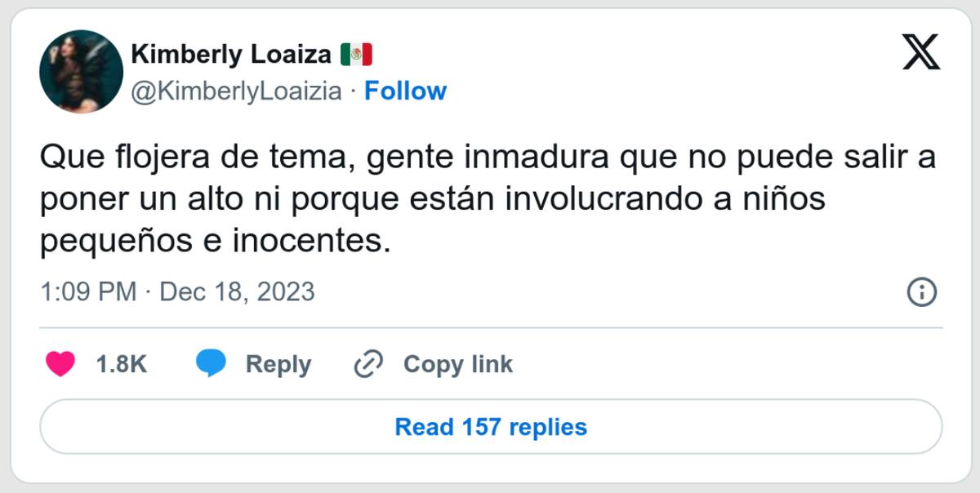Click the blue reply speech bubble icon
Viewport: 980px width, 493px height.
point(211,364)
